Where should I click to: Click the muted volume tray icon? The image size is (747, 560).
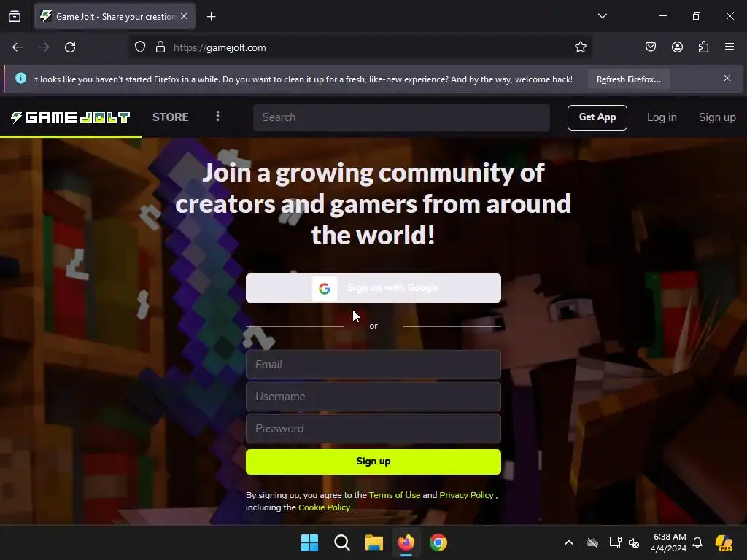point(634,542)
